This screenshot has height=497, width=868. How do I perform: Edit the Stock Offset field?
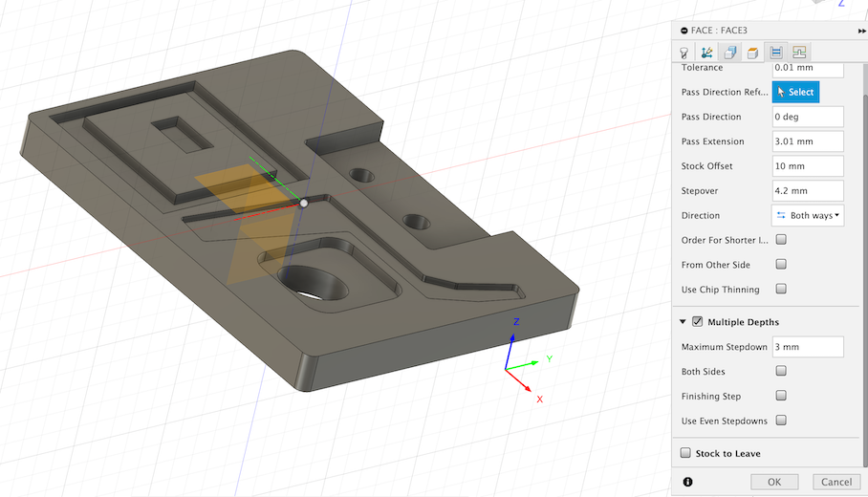pos(808,166)
